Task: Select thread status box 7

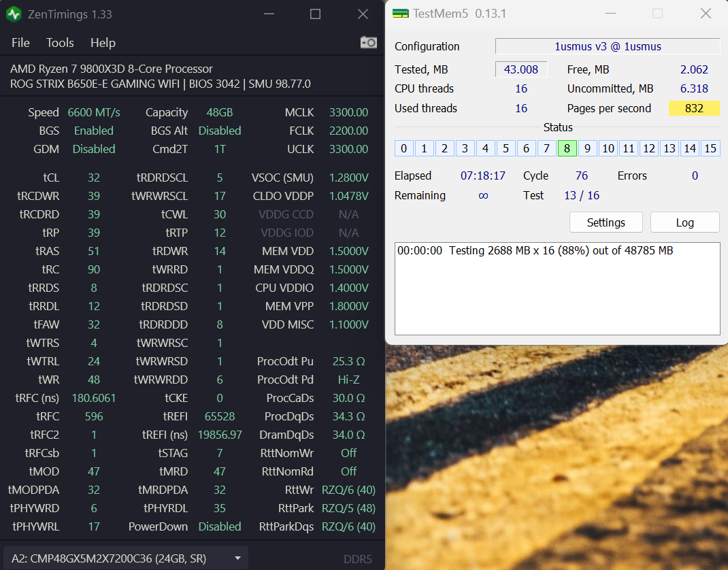Action: coord(546,148)
